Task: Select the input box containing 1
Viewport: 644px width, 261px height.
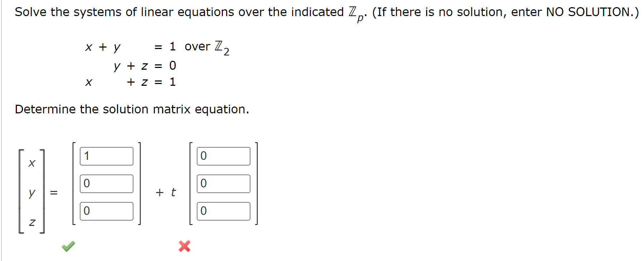Action: (x=106, y=156)
